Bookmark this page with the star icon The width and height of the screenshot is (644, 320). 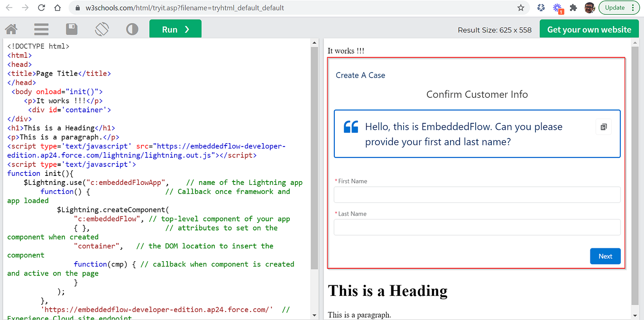point(521,8)
